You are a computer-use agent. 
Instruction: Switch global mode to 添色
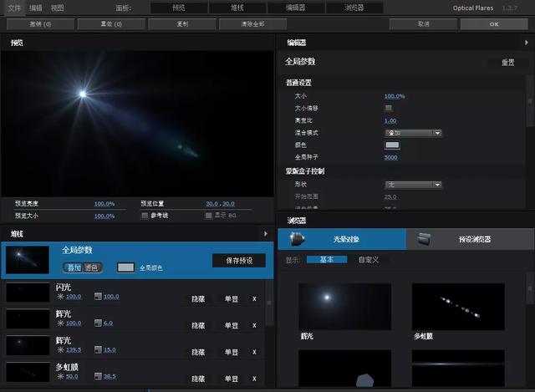pyautogui.click(x=92, y=267)
